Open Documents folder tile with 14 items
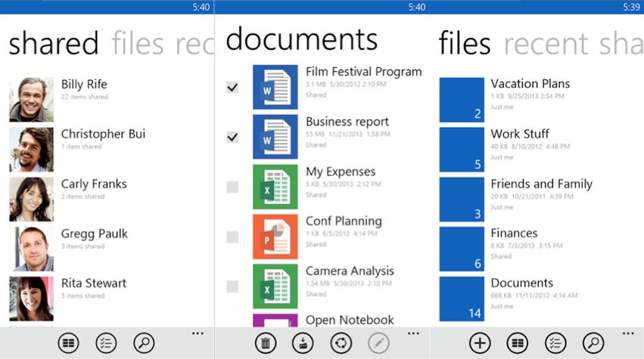 tap(462, 299)
